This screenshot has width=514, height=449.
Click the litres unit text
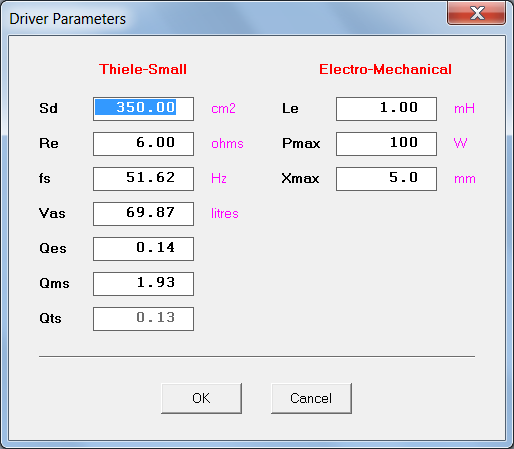225,213
